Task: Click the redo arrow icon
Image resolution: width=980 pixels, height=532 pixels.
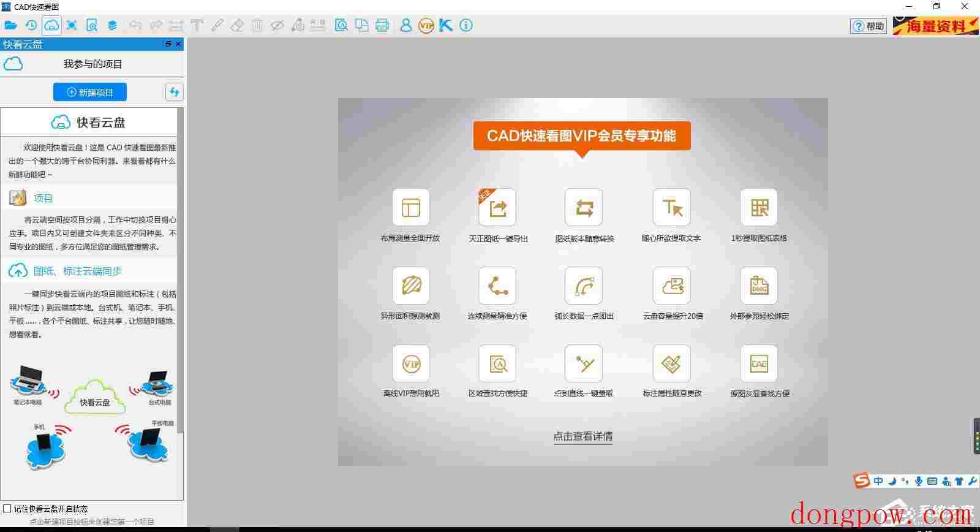Action: 156,25
